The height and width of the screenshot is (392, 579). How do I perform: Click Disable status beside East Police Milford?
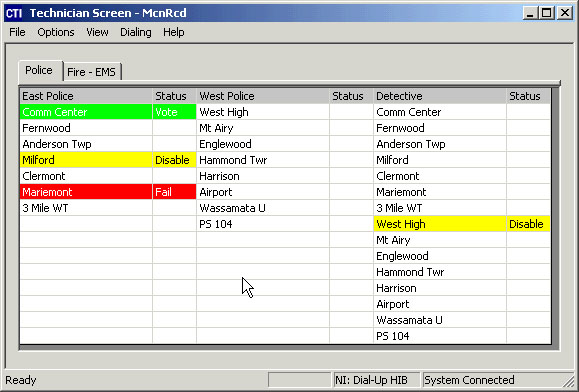point(174,160)
